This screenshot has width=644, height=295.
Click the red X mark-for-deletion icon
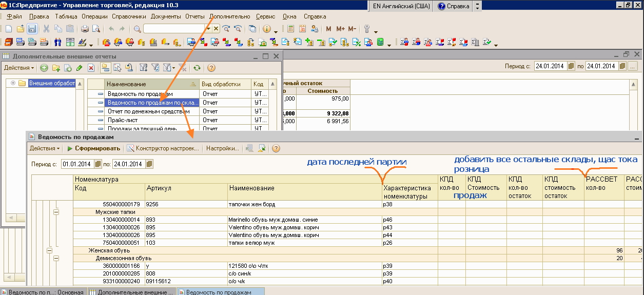pyautogui.click(x=91, y=68)
